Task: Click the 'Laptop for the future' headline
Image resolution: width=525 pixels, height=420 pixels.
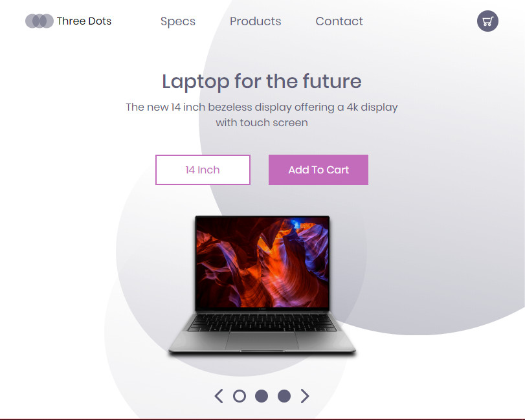Action: click(x=262, y=82)
